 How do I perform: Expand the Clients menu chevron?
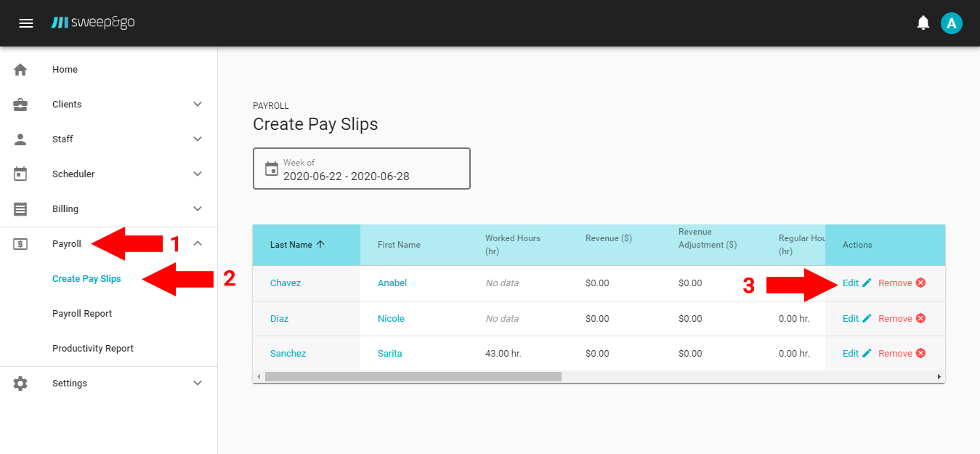pyautogui.click(x=198, y=105)
